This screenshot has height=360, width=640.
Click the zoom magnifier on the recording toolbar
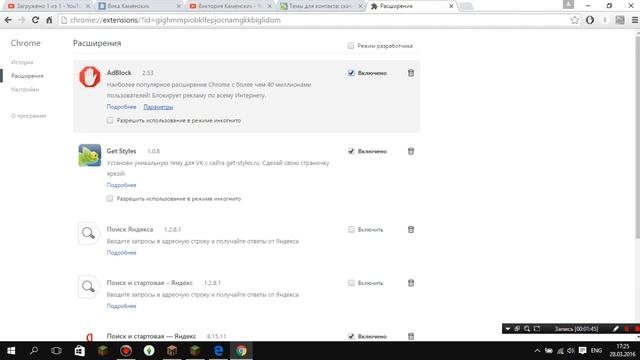[x=527, y=329]
